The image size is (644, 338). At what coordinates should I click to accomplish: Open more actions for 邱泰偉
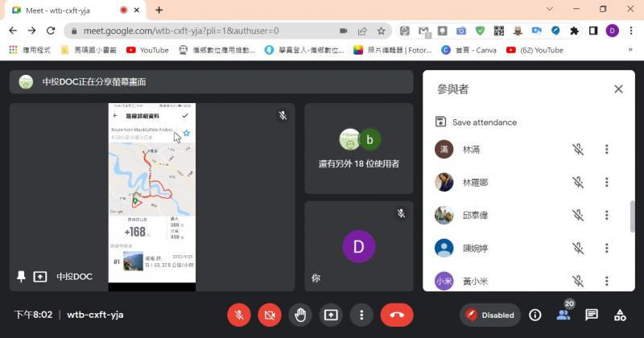[x=607, y=215]
